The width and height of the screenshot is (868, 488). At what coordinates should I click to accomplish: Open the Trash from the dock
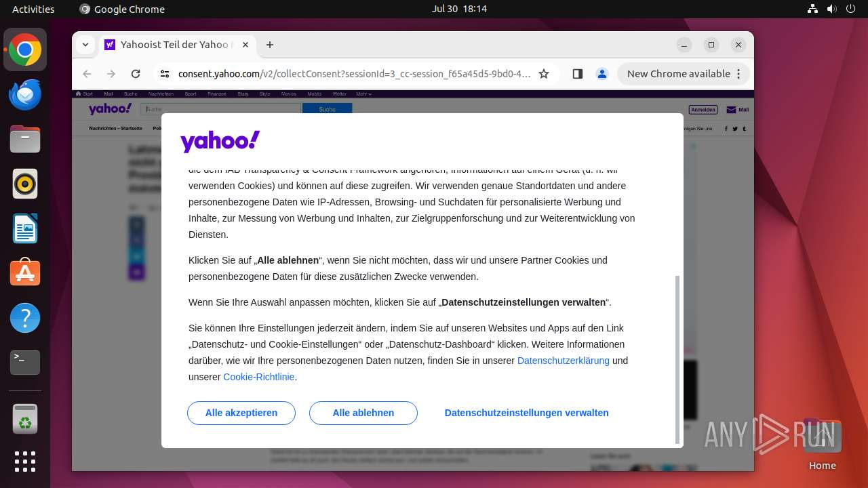[25, 419]
